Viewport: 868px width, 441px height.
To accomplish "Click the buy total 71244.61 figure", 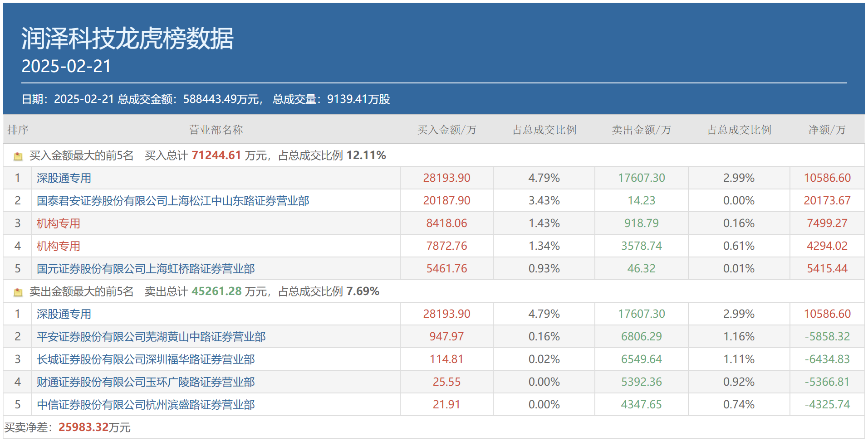I will (x=216, y=155).
